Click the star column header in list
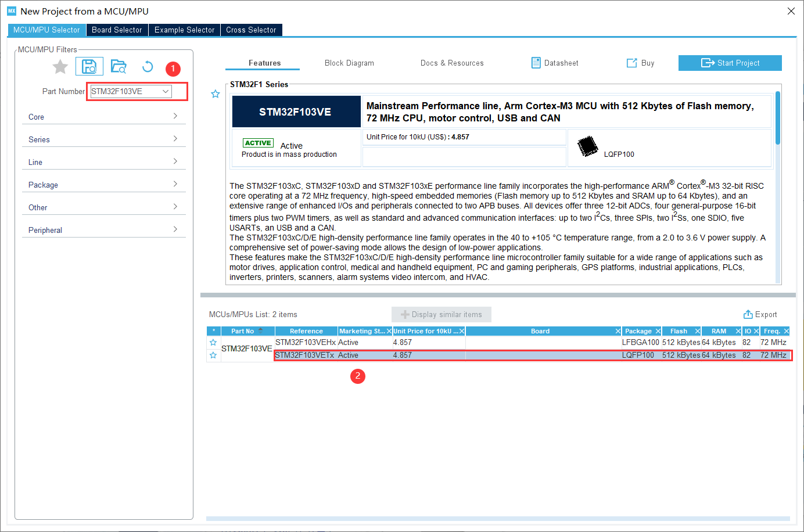 214,331
